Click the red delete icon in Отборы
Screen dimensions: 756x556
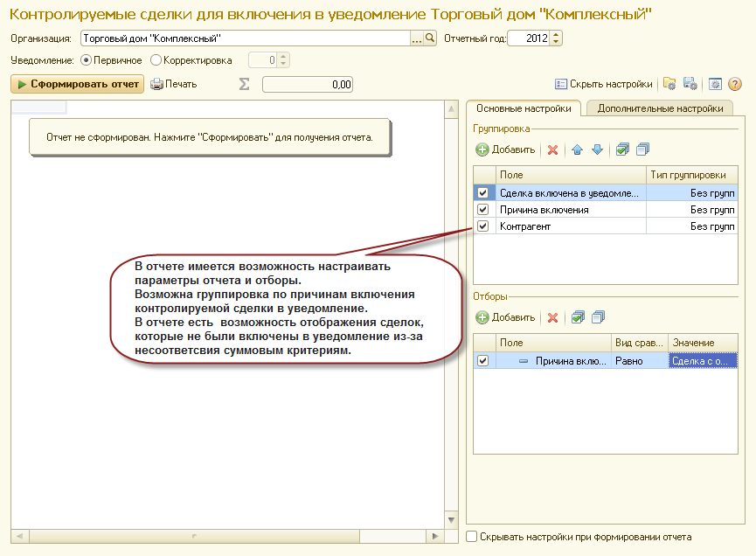[x=553, y=317]
